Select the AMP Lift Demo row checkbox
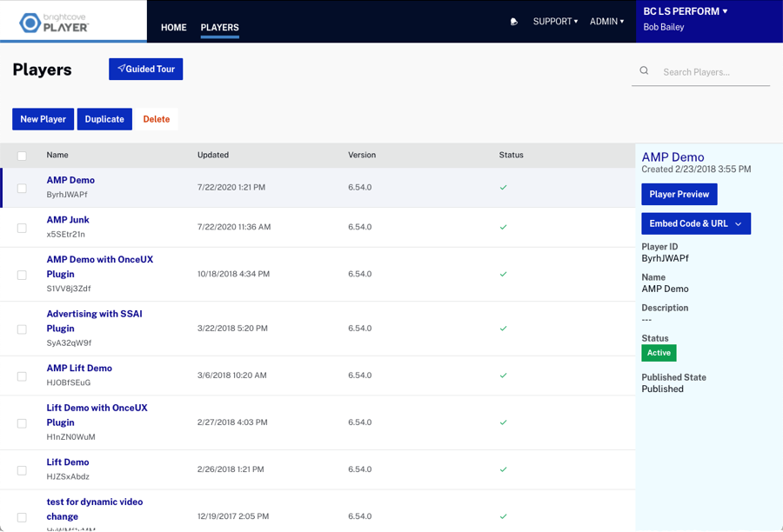Screen dimensions: 783x532 coord(23,376)
